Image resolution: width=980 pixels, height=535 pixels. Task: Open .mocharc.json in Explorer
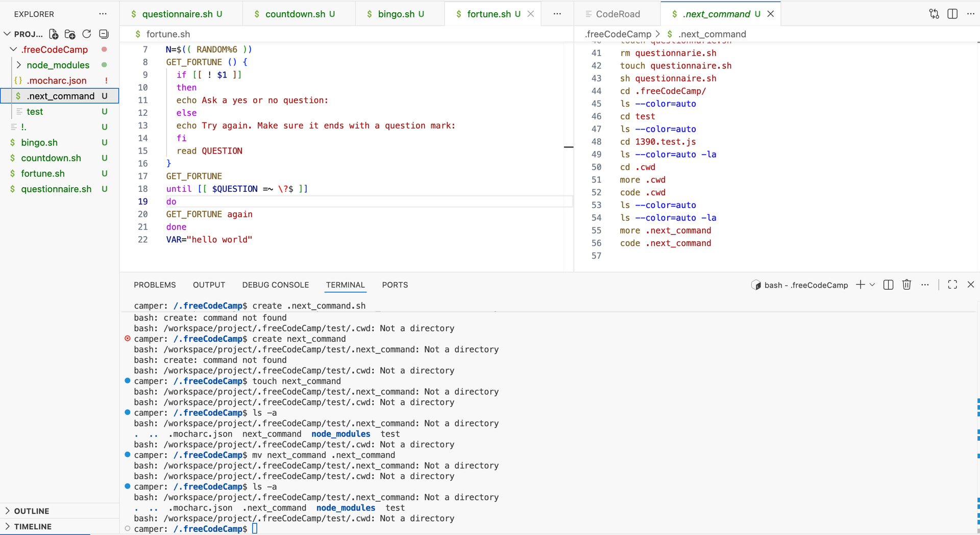60,81
